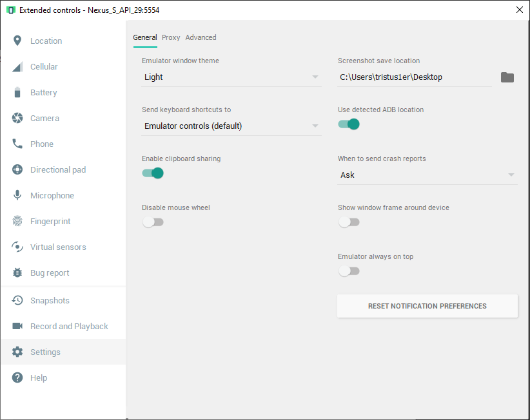Switch to the Proxy tab
Image resolution: width=530 pixels, height=420 pixels.
click(x=171, y=37)
